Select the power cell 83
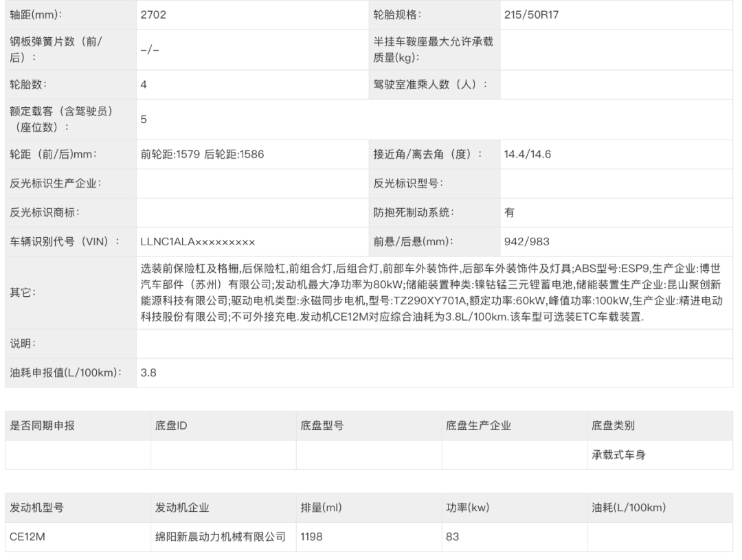This screenshot has width=742, height=560. click(x=452, y=537)
